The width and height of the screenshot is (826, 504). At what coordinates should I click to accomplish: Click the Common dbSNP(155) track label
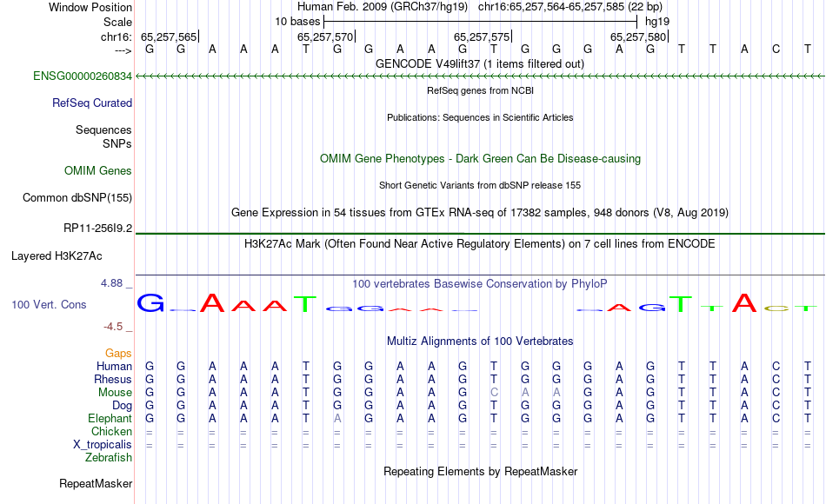click(77, 197)
